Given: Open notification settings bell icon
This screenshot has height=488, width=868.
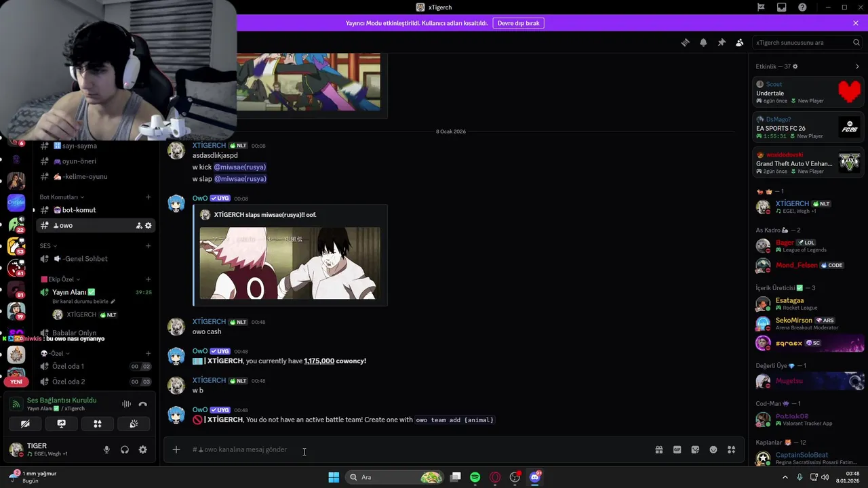Looking at the screenshot, I should click(703, 42).
